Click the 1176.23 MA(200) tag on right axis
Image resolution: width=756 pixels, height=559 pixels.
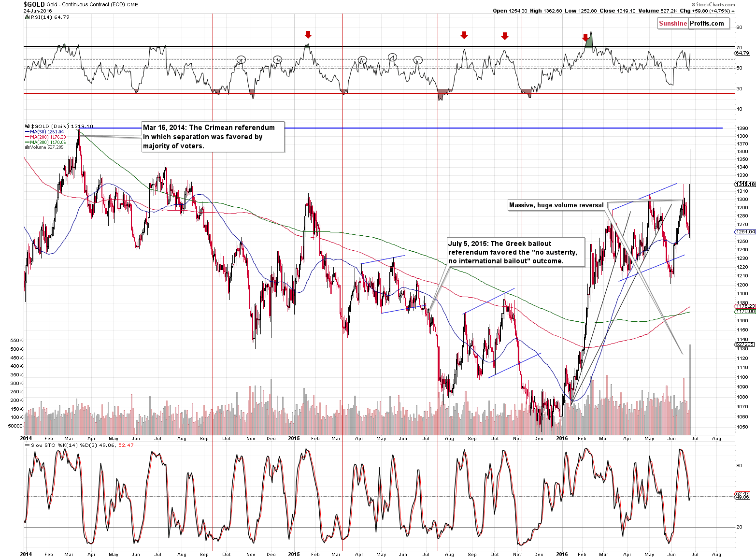pos(745,306)
